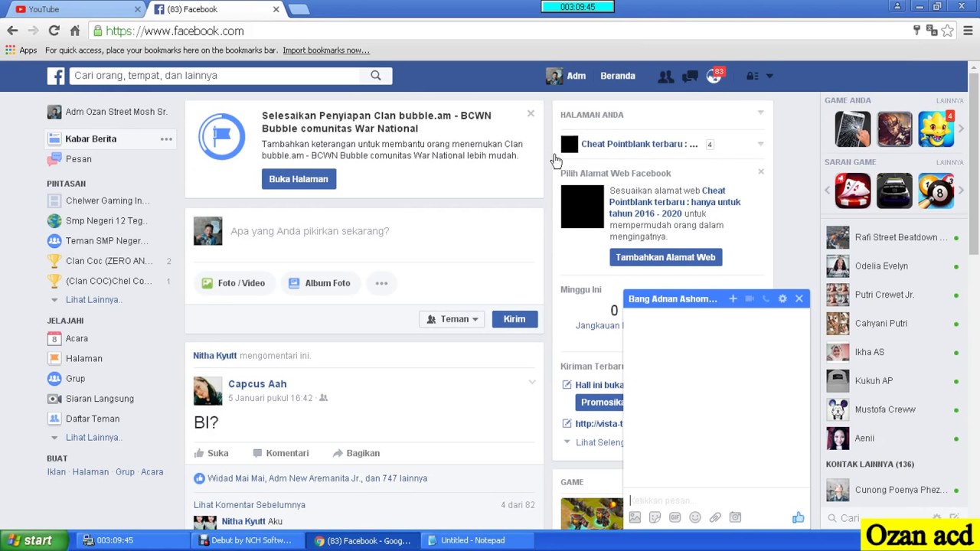Open sticker picker in chat
The width and height of the screenshot is (980, 551).
[x=655, y=517]
